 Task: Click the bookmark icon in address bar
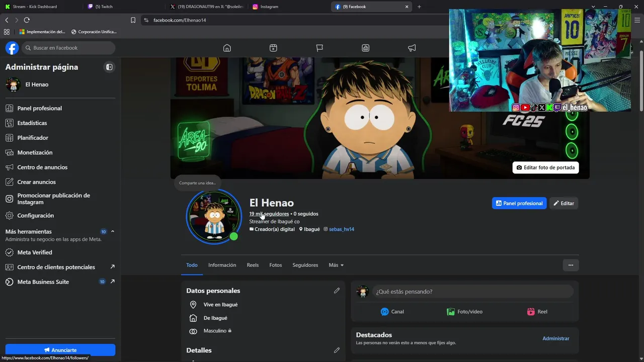point(133,20)
